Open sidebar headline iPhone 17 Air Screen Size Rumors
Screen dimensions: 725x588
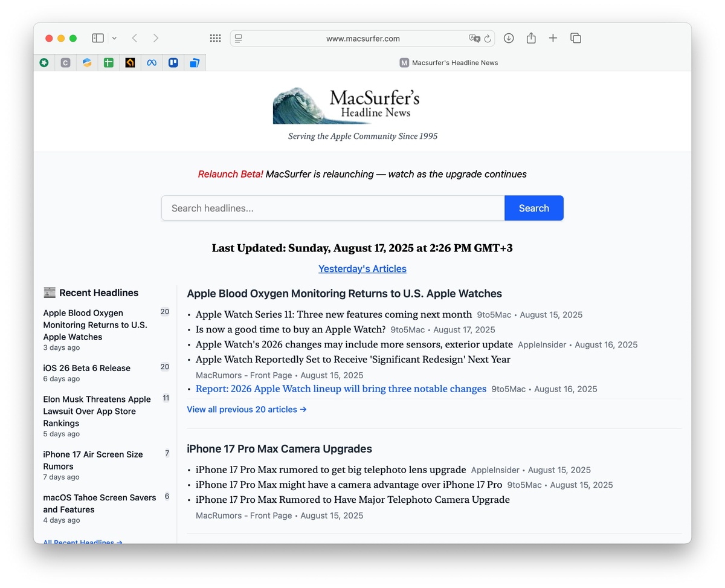click(93, 460)
